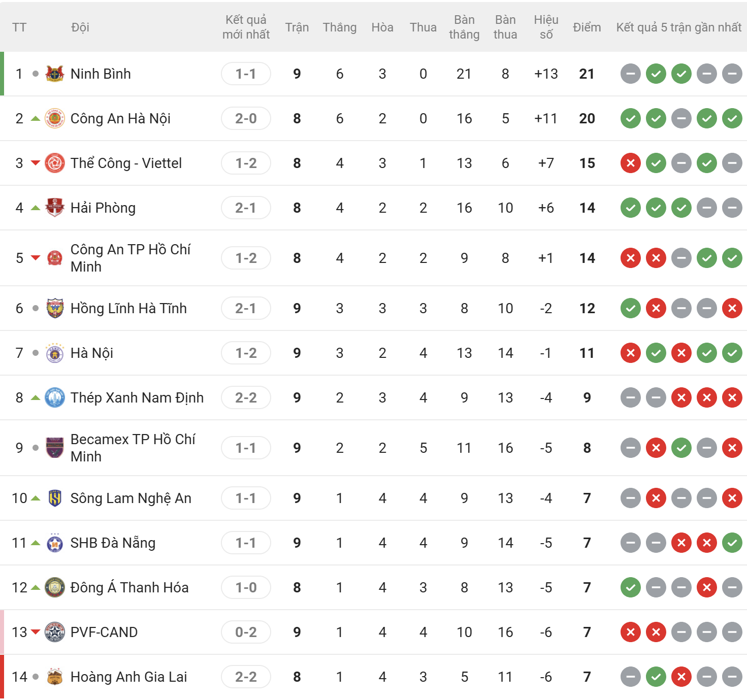Image resolution: width=747 pixels, height=700 pixels.
Task: Open Ninh Bình's latest 1-1 result
Action: pyautogui.click(x=246, y=74)
